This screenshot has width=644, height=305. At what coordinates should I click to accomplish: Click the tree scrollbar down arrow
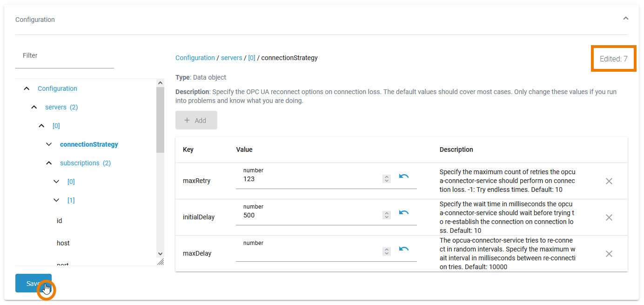pos(160,254)
